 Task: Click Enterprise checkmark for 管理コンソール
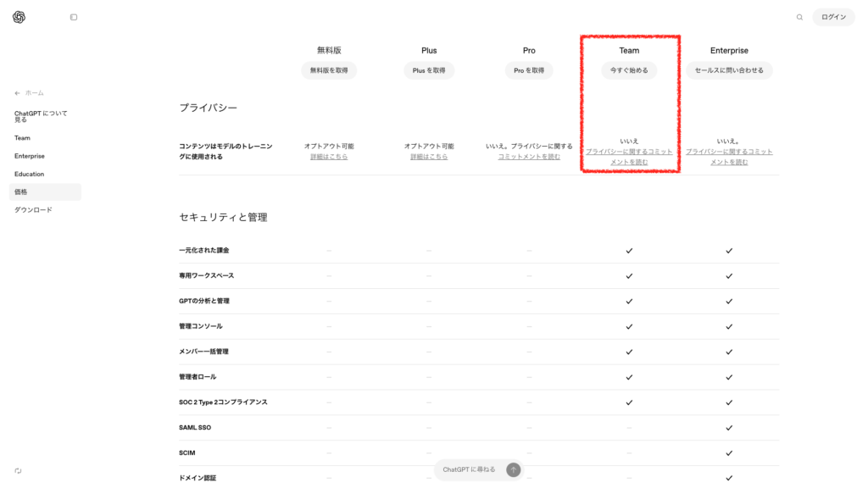coord(729,326)
